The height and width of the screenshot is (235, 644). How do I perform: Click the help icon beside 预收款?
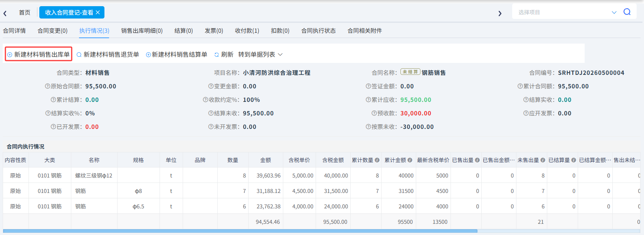(x=374, y=113)
